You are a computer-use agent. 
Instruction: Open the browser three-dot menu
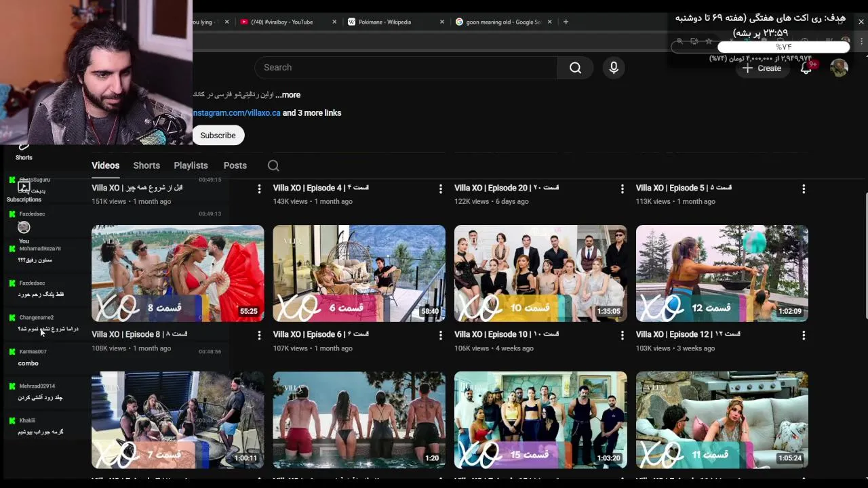[861, 41]
